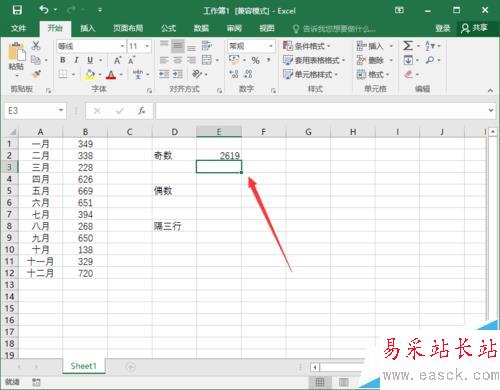Open the font name combo box

click(91, 46)
